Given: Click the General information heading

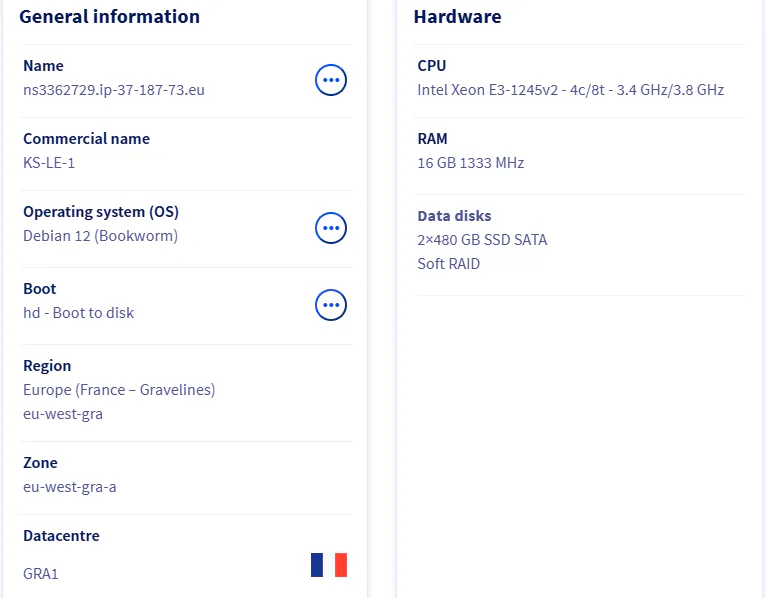Looking at the screenshot, I should pyautogui.click(x=109, y=17).
